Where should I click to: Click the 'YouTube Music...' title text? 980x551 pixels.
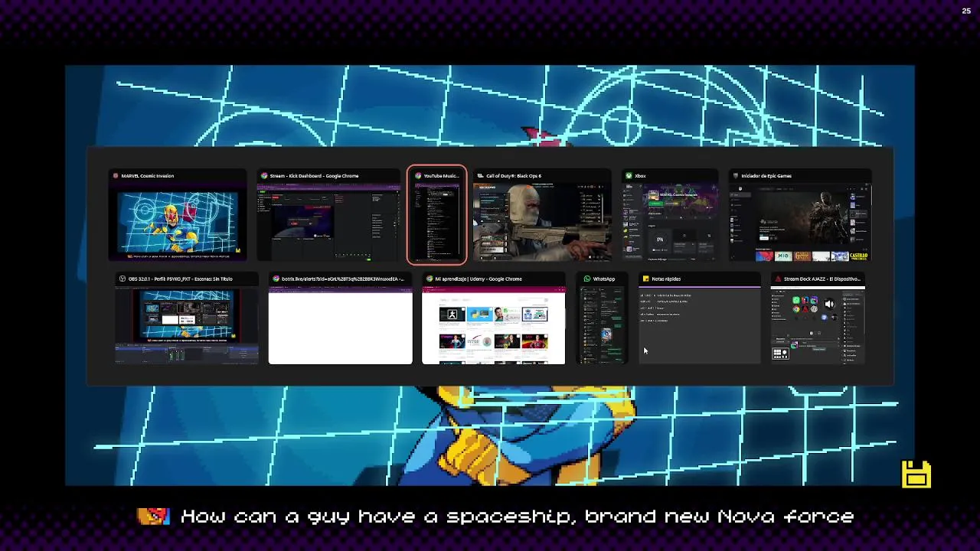(x=440, y=176)
